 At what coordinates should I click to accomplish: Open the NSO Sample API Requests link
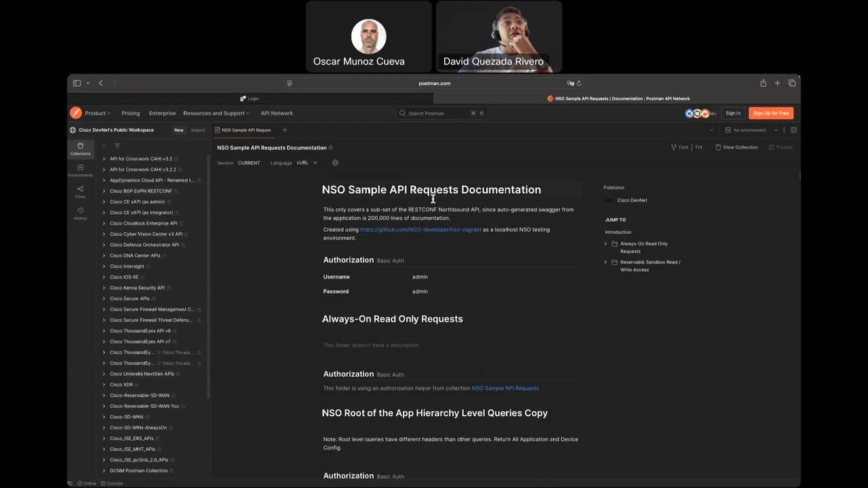(x=505, y=388)
